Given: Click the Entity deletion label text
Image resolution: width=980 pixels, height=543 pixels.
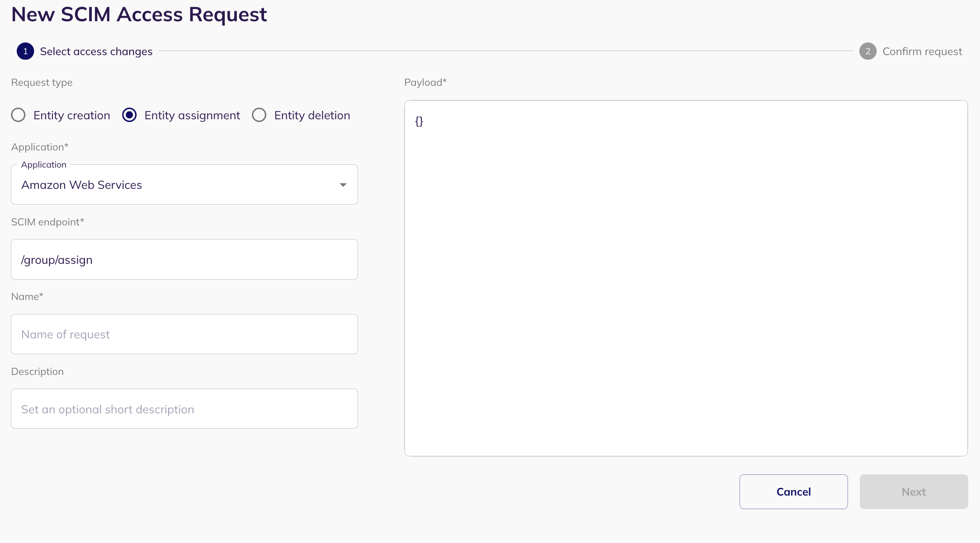Looking at the screenshot, I should 312,116.
